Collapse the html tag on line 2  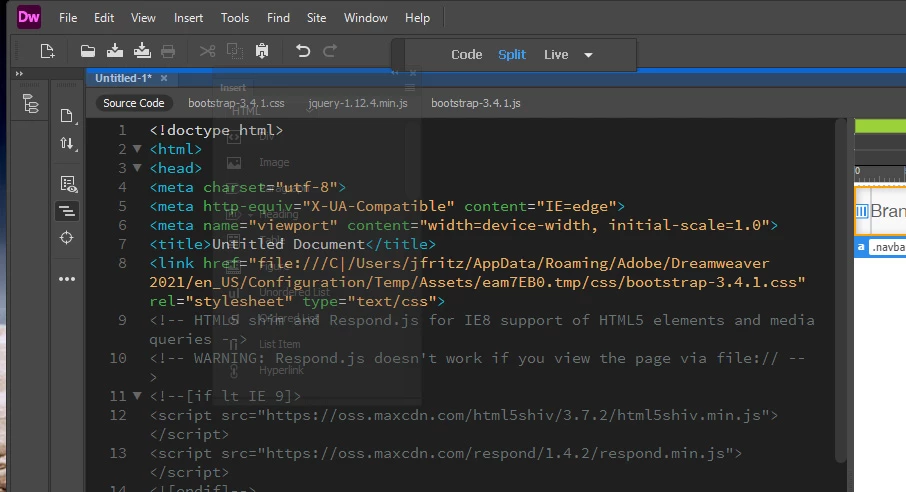click(138, 149)
